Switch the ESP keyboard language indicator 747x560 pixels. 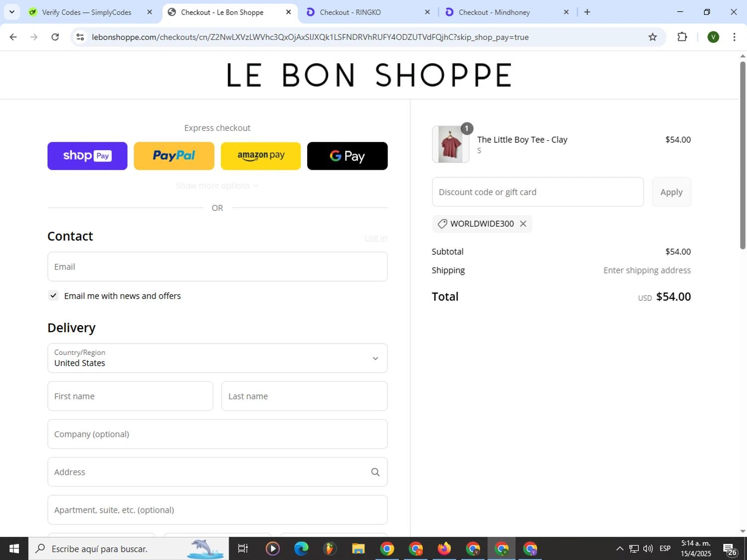[x=665, y=549]
